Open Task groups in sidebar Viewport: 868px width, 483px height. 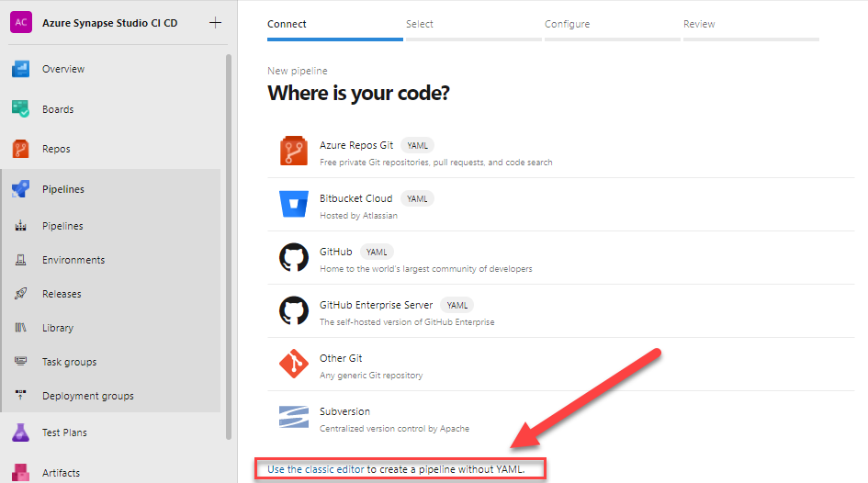pos(69,362)
